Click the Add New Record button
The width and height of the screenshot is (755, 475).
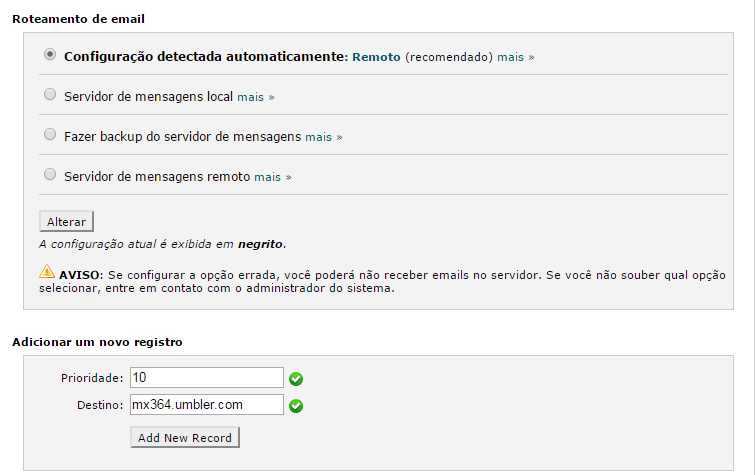[x=185, y=437]
